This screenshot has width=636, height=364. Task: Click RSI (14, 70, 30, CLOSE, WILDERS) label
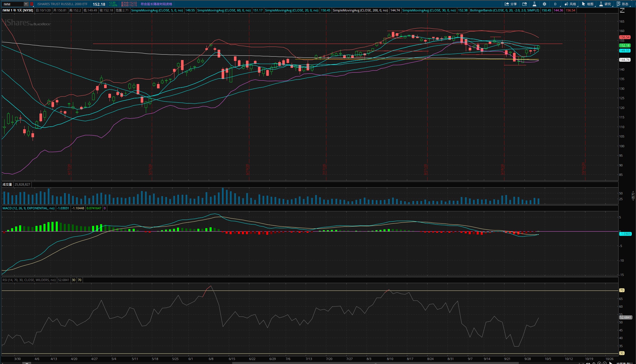tap(29, 280)
